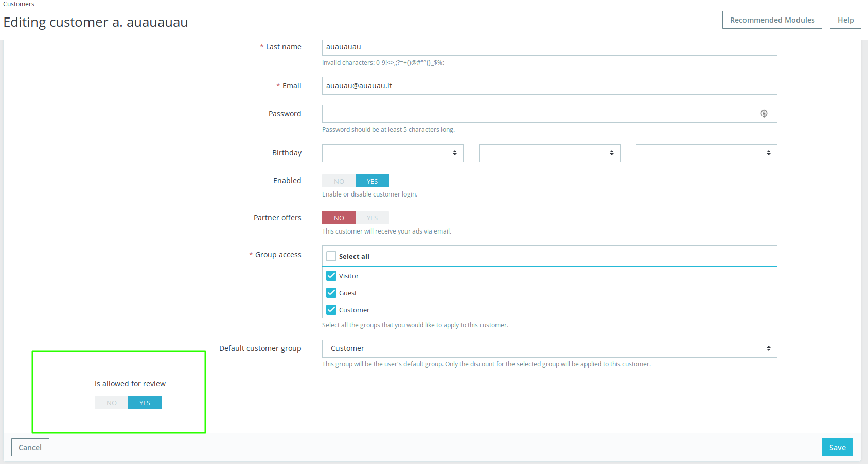Switch Partner offers to NO

[339, 218]
